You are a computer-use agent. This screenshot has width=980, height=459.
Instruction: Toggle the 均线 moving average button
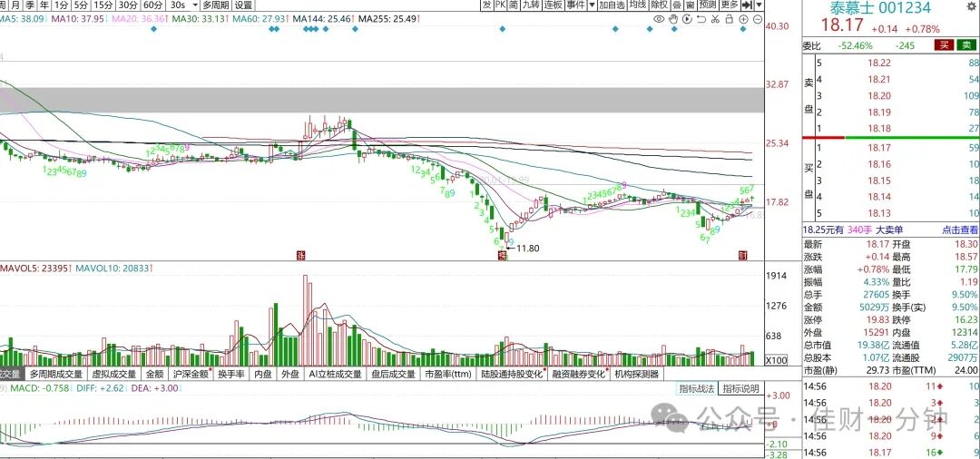(x=638, y=5)
